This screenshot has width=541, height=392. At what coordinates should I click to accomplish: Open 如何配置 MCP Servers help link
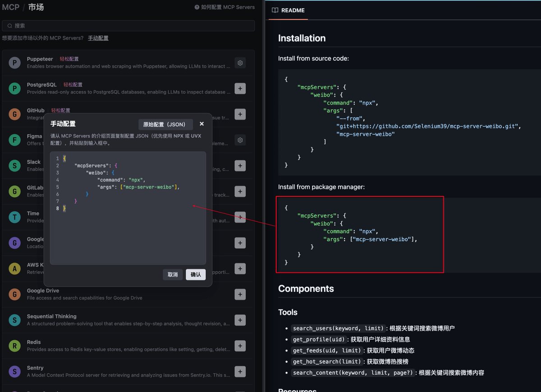point(225,7)
